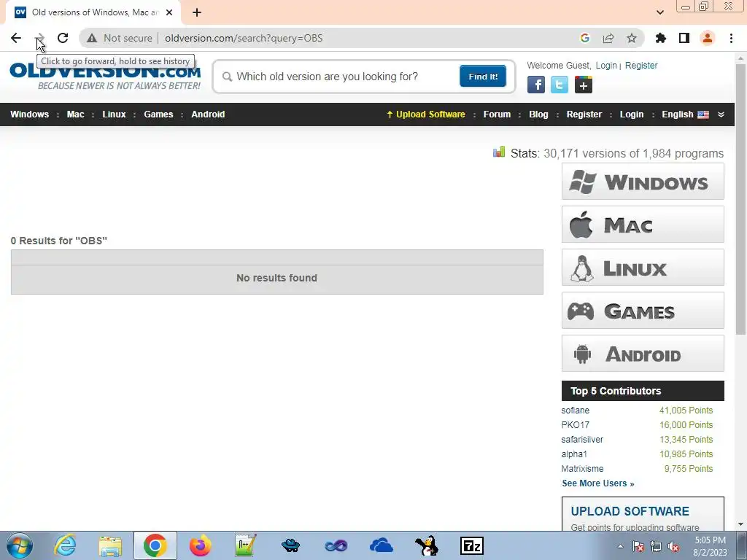This screenshot has width=747, height=560.
Task: Open OldVersion's Facebook page icon
Action: (536, 85)
